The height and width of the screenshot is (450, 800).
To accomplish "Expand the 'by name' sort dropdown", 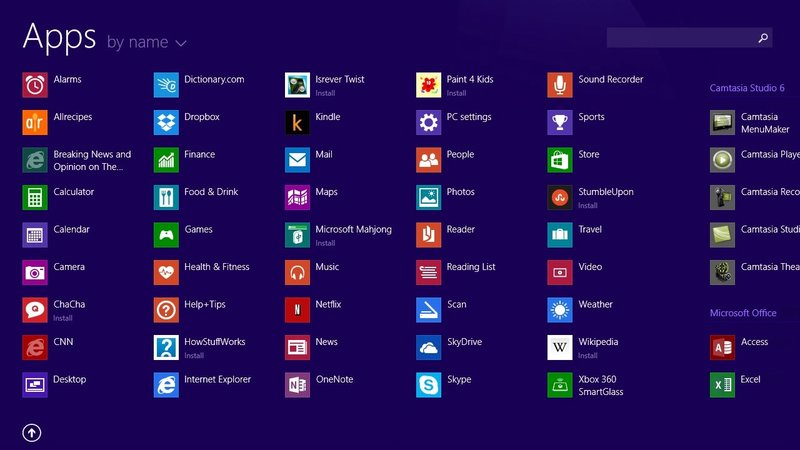I will pos(138,42).
